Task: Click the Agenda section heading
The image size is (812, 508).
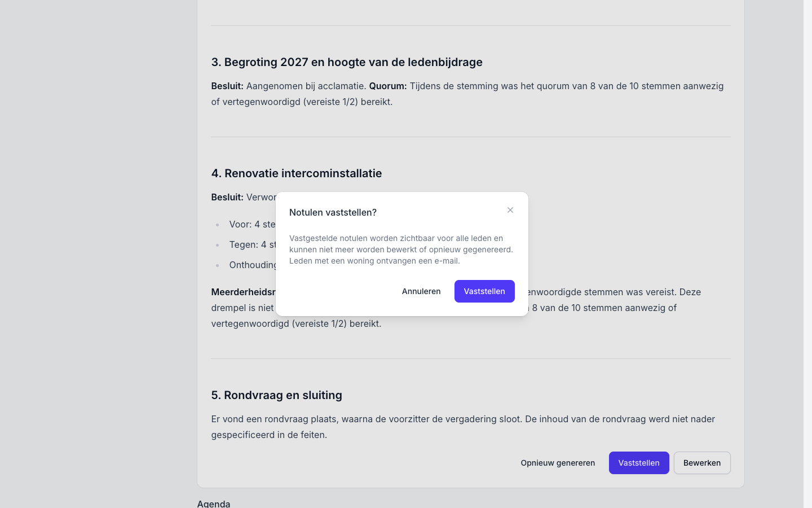Action: pyautogui.click(x=214, y=503)
